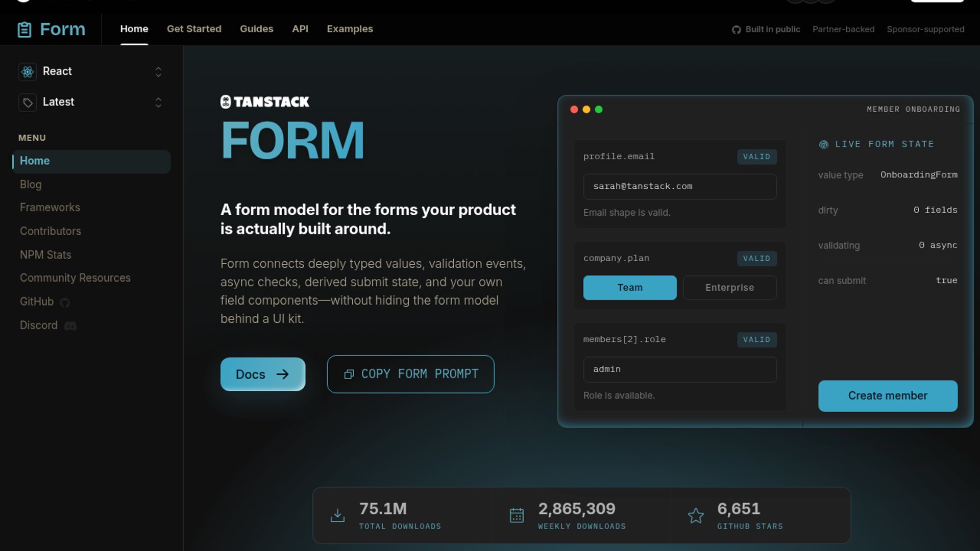The width and height of the screenshot is (980, 551).
Task: Click the MEMBER ONBOARDING window title
Action: click(x=913, y=110)
